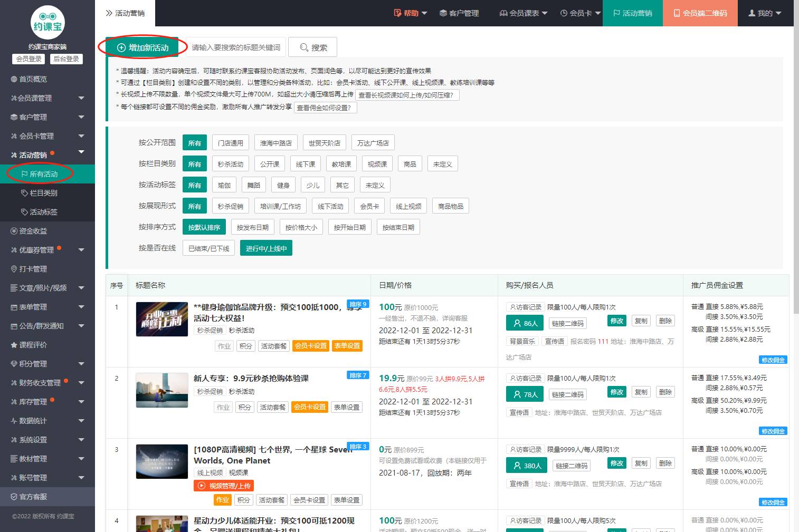Expand 数据统计 sidebar arrow
This screenshot has height=532, width=799.
coord(81,421)
